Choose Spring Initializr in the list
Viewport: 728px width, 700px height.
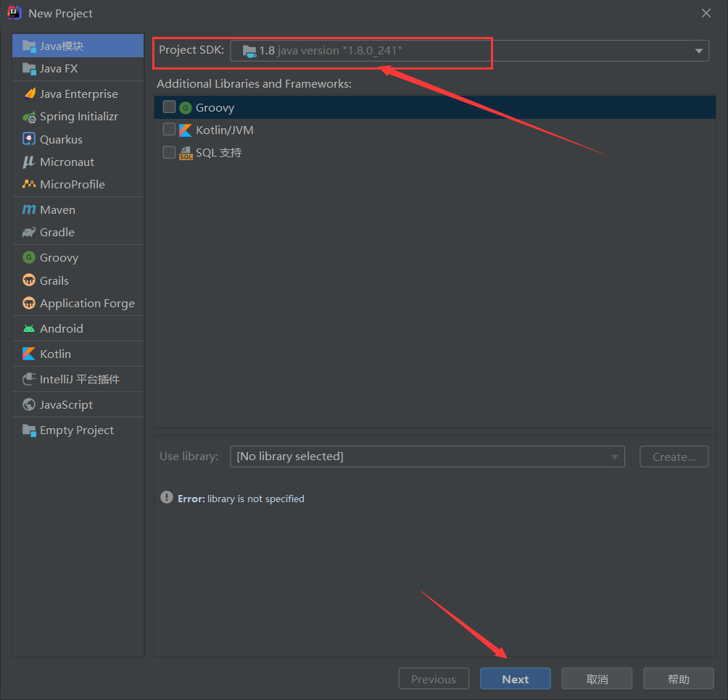click(78, 117)
